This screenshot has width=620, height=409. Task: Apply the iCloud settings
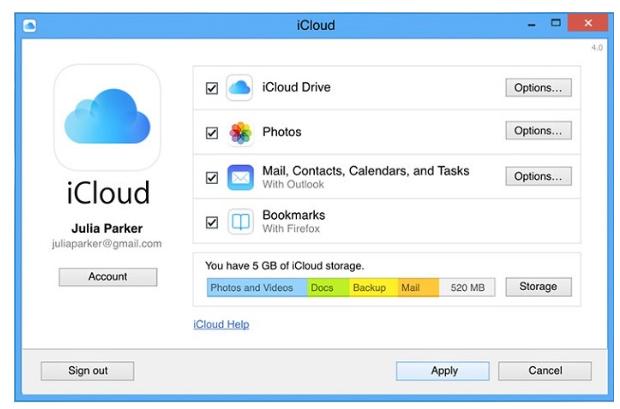pos(443,371)
